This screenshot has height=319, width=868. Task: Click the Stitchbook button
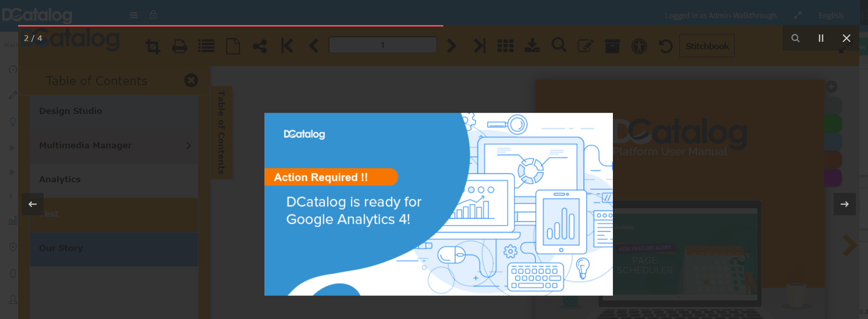click(x=707, y=46)
